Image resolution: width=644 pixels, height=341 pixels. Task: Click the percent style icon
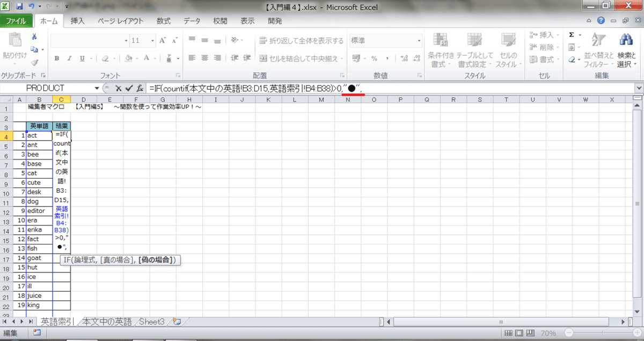click(x=374, y=58)
